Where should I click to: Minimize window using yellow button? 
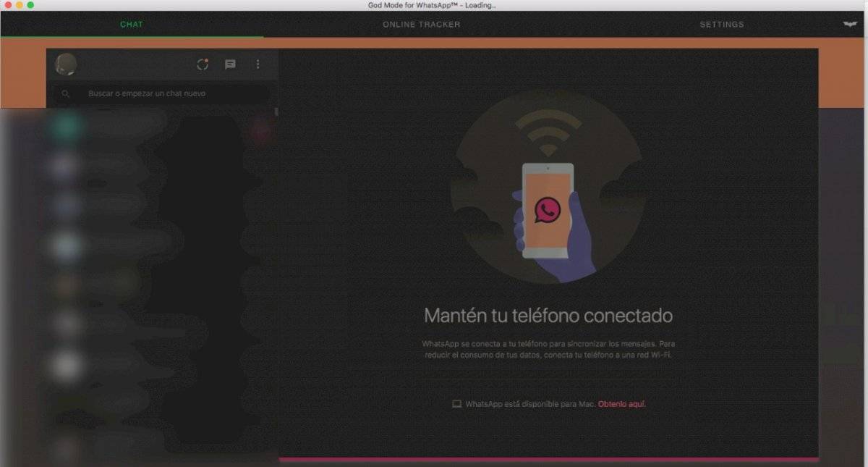click(20, 5)
